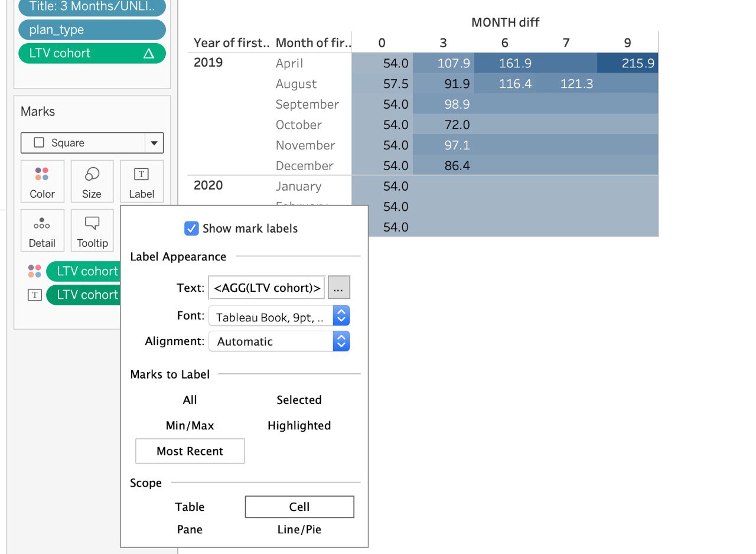The width and height of the screenshot is (756, 554).
Task: Click the October row label
Action: [299, 125]
